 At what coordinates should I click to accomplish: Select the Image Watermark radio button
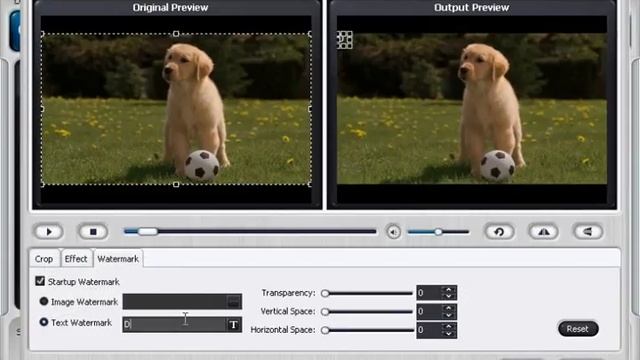pos(44,301)
